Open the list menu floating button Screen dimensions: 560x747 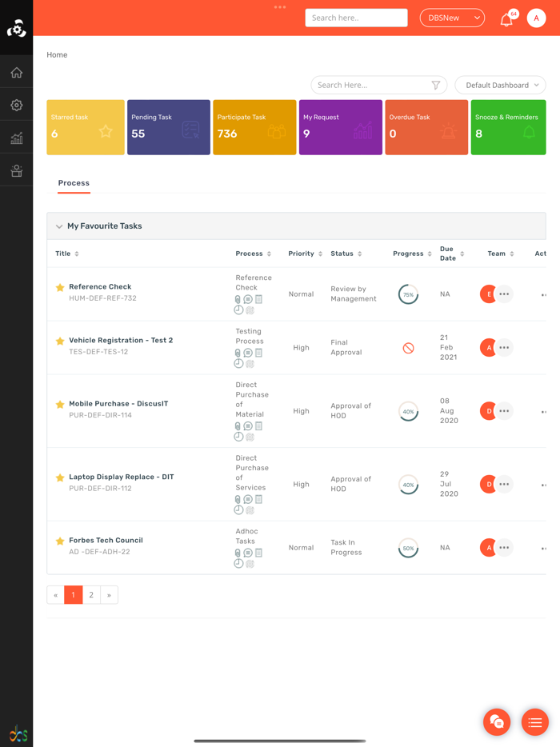pos(534,722)
